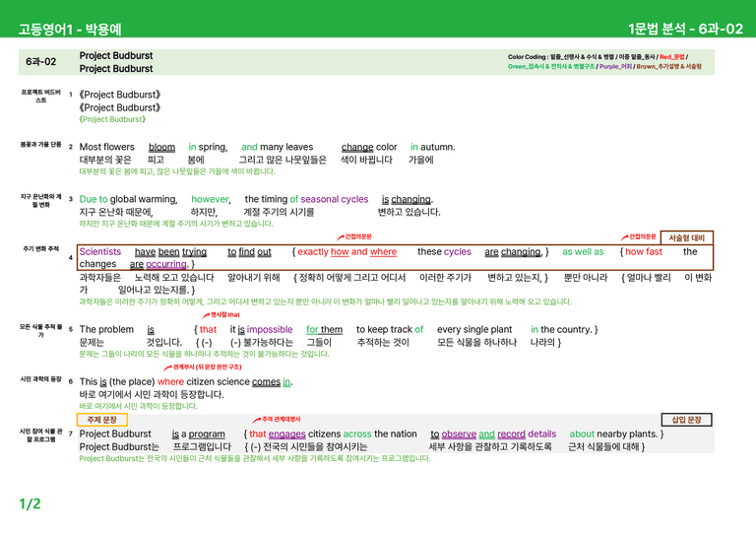Click the purple word 'impossible'
This screenshot has width=756, height=535.
point(270,329)
